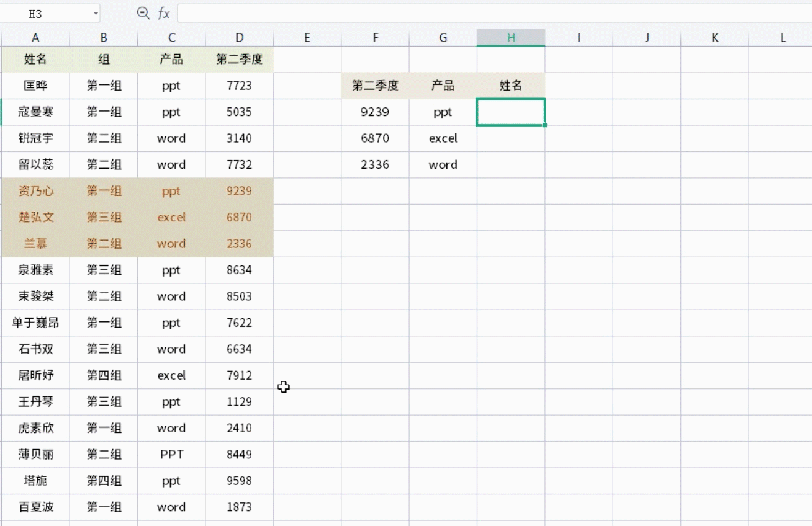
Task: Select column K header
Action: click(x=715, y=38)
